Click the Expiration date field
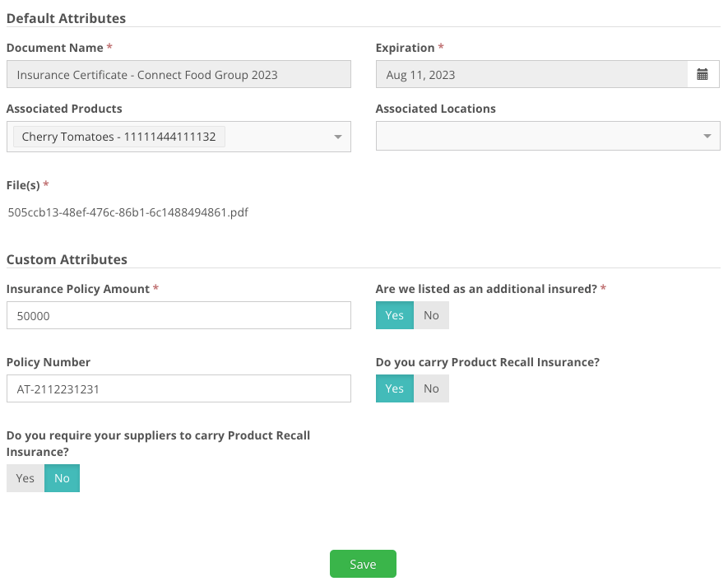The height and width of the screenshot is (586, 728). coord(531,75)
